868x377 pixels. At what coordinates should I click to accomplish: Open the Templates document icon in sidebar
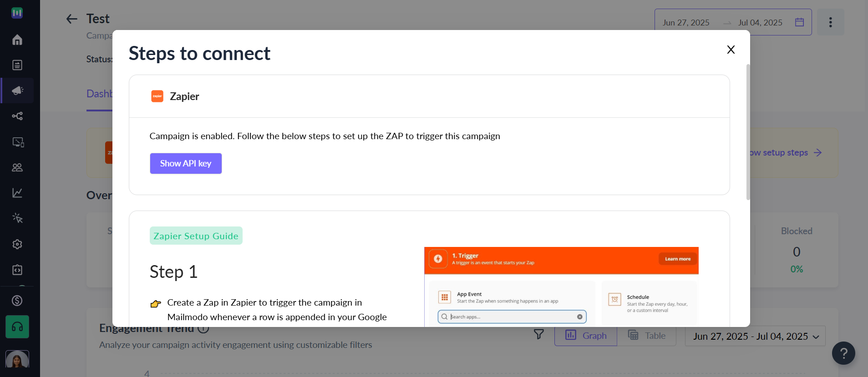click(17, 65)
